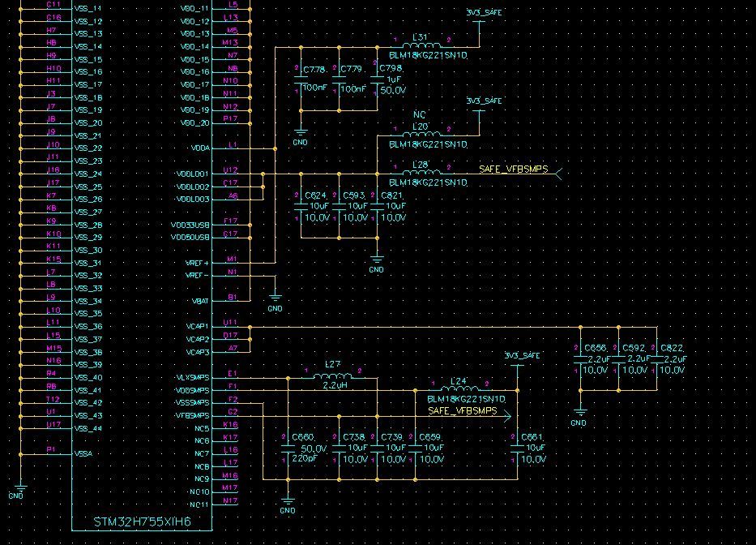
Task: Click the VDDSMPS pin label
Action: pyautogui.click(x=193, y=391)
